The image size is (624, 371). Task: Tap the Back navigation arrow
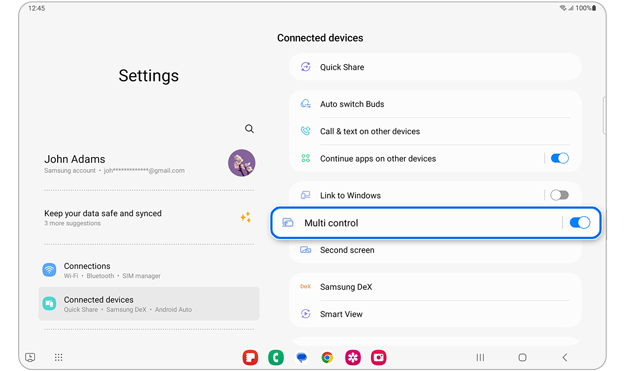565,357
